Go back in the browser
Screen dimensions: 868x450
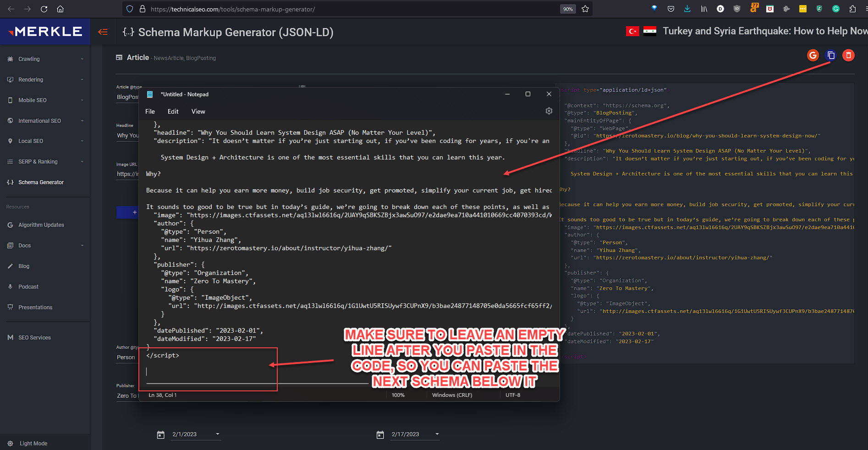11,9
